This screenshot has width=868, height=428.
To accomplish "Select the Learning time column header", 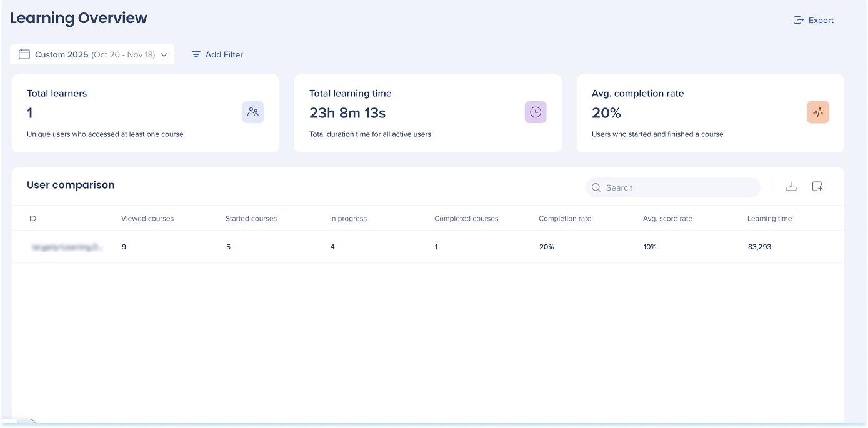I will (x=769, y=219).
